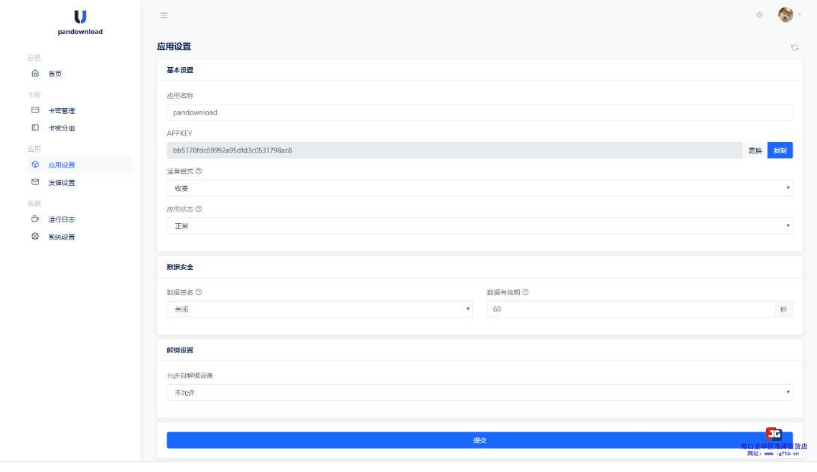817x472 pixels.
Task: Click the help icon beside 应用状态
Action: [x=199, y=209]
